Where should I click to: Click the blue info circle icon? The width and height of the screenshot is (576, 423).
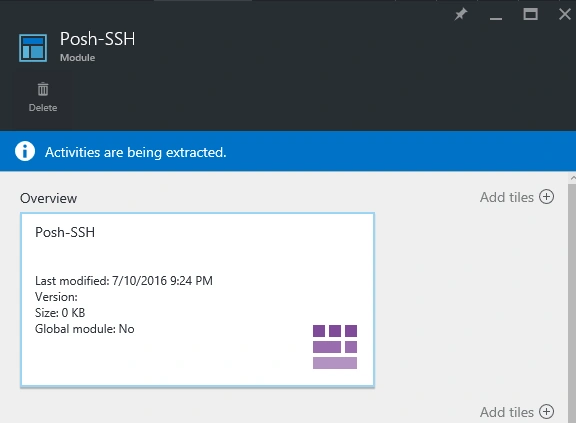coord(25,151)
